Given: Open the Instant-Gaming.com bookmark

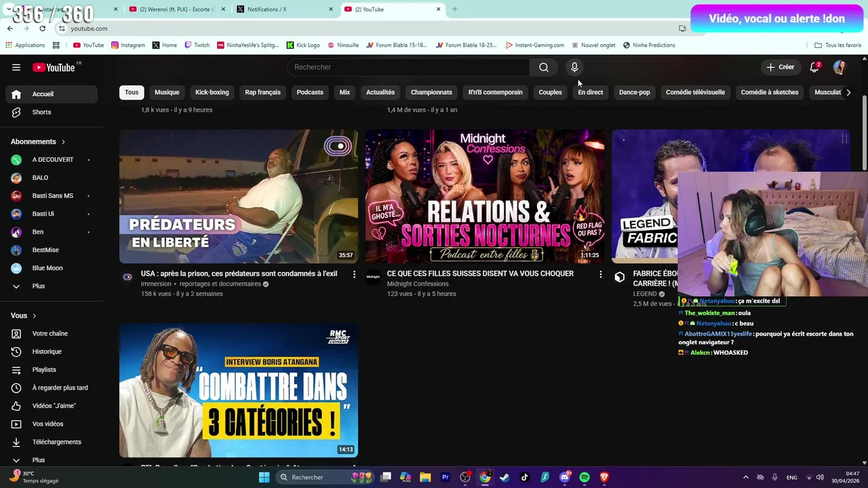Looking at the screenshot, I should [x=534, y=45].
